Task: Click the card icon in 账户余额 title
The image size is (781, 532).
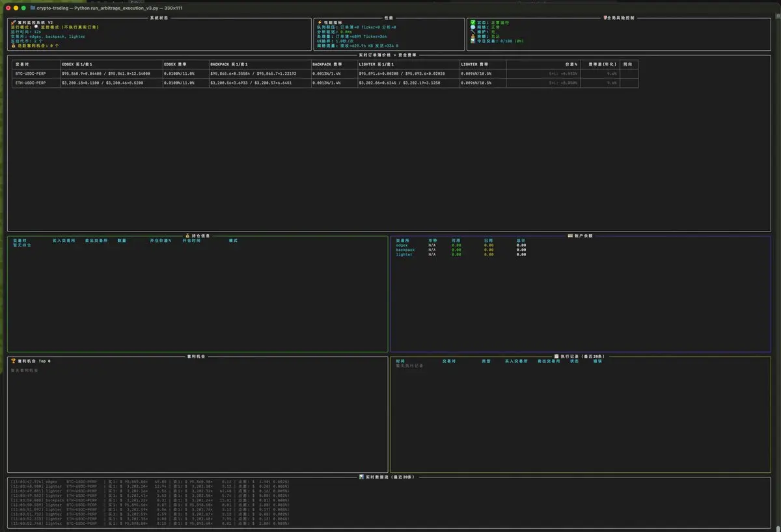Action: pyautogui.click(x=570, y=235)
